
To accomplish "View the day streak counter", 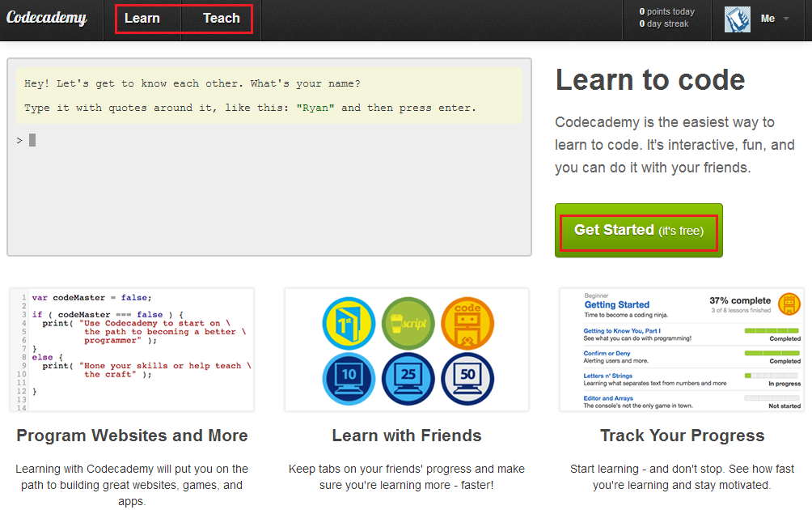I will coord(664,23).
